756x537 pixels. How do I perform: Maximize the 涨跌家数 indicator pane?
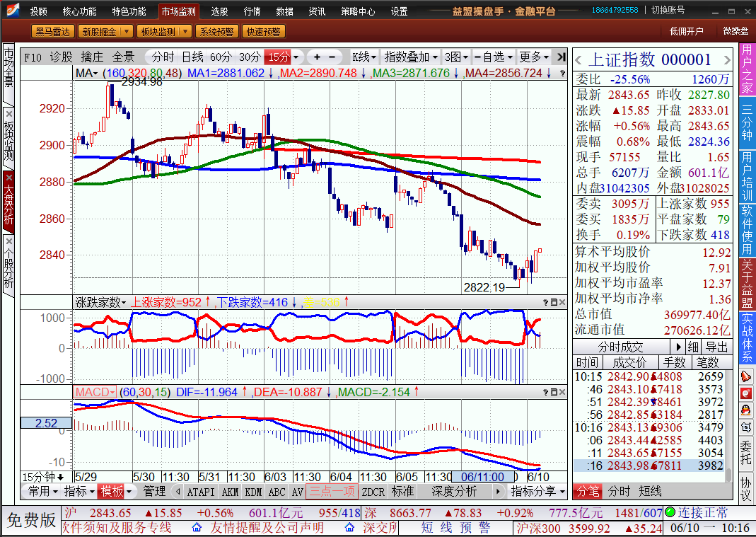pos(554,302)
